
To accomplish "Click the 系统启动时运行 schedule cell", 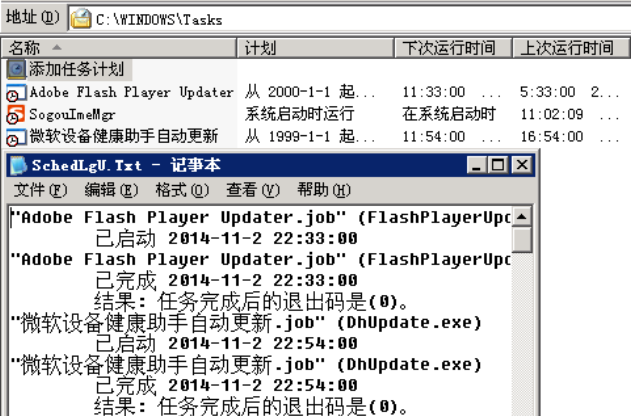I will pyautogui.click(x=299, y=114).
